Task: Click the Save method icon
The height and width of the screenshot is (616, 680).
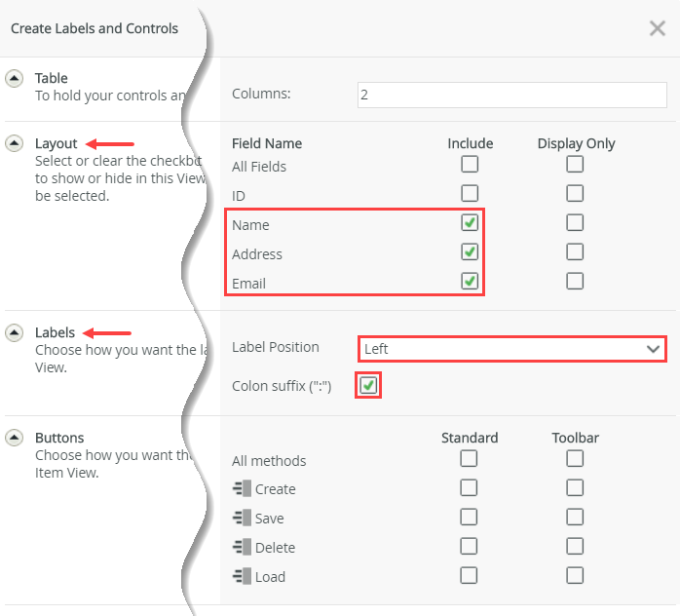Action: (x=242, y=518)
